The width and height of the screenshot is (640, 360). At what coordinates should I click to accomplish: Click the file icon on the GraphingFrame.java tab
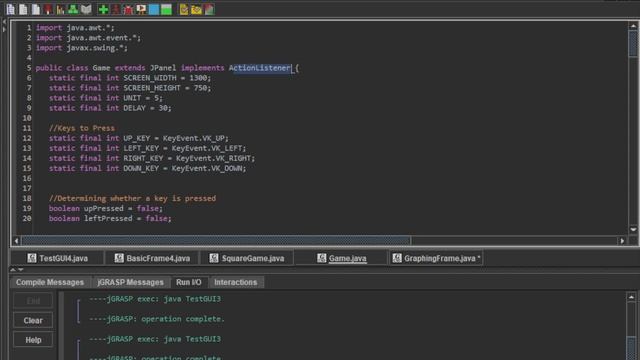click(x=397, y=258)
